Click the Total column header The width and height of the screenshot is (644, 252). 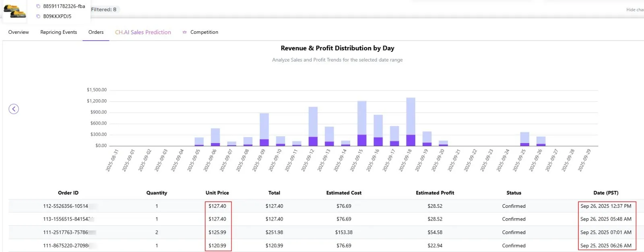tap(274, 193)
